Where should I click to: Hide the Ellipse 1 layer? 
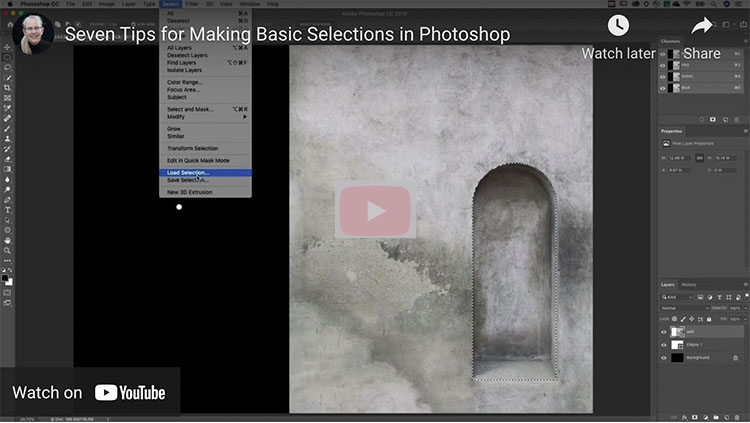[663, 345]
